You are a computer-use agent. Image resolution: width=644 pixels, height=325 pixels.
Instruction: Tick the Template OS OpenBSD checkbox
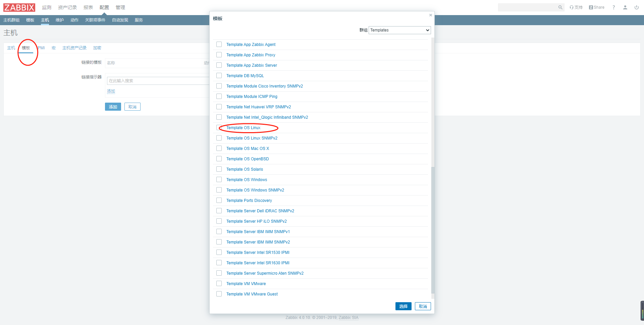(x=219, y=159)
